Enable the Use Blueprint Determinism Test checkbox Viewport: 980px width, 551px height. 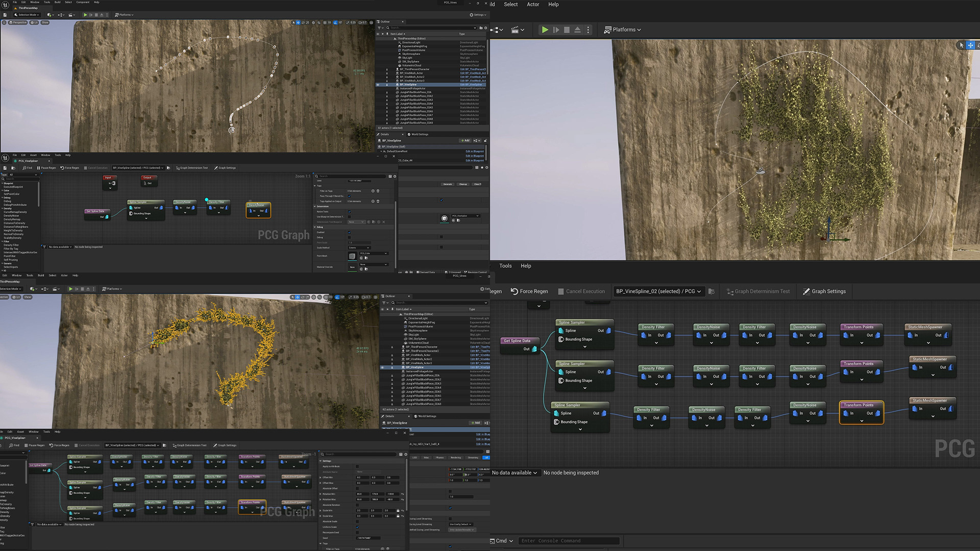click(x=349, y=217)
